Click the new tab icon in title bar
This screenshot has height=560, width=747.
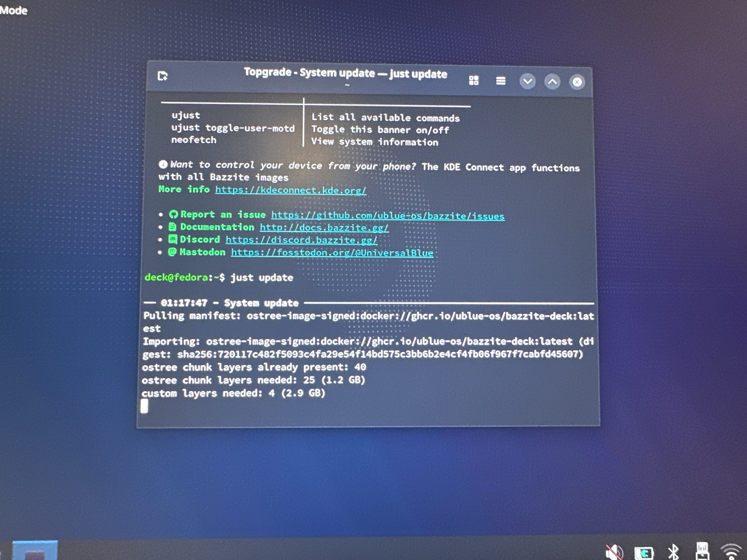[x=162, y=76]
